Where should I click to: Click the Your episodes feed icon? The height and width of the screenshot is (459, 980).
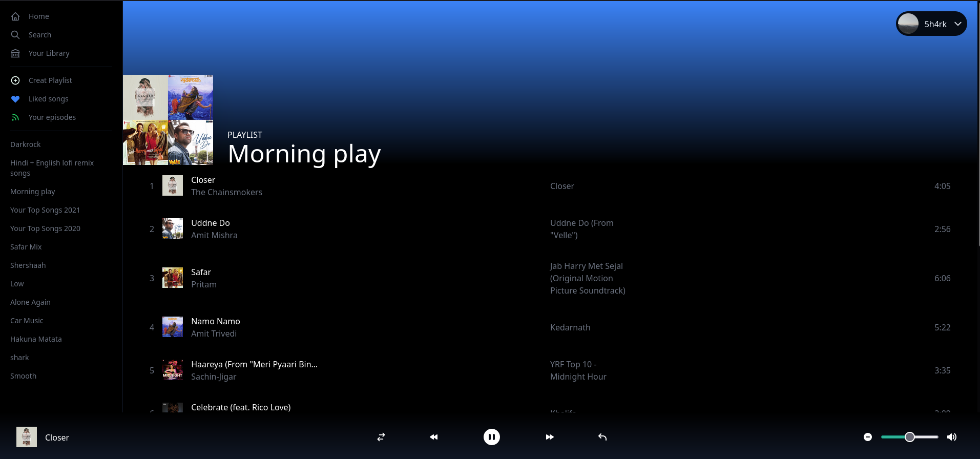pos(15,117)
